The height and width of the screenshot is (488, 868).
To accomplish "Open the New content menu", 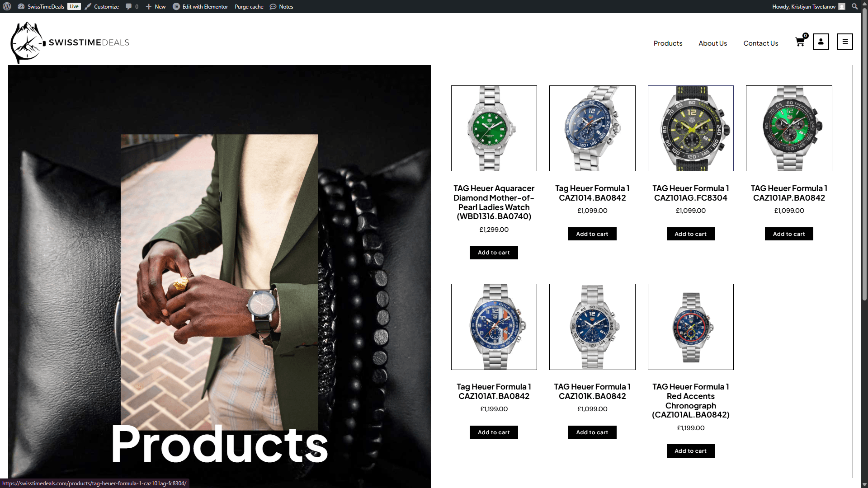I will (156, 6).
